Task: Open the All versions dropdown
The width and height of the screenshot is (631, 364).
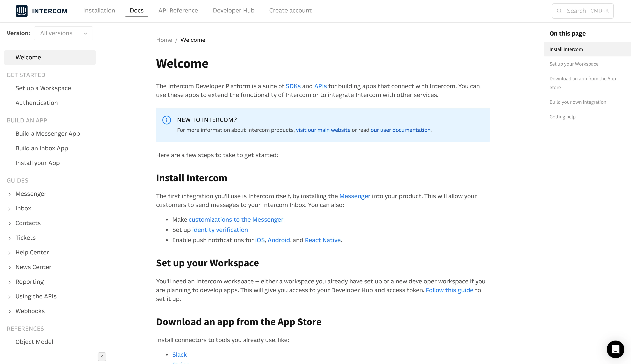Action: coord(63,33)
